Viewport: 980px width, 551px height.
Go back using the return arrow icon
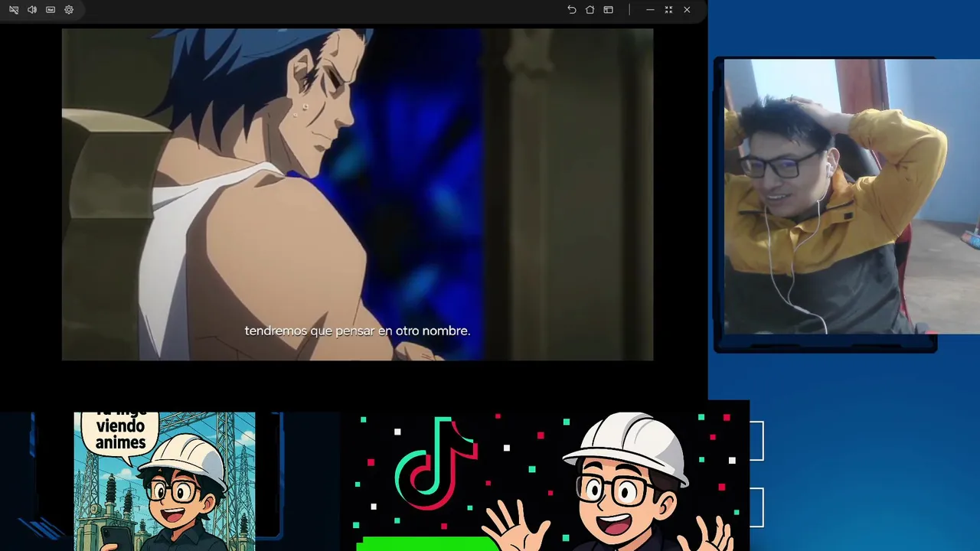pyautogui.click(x=571, y=10)
